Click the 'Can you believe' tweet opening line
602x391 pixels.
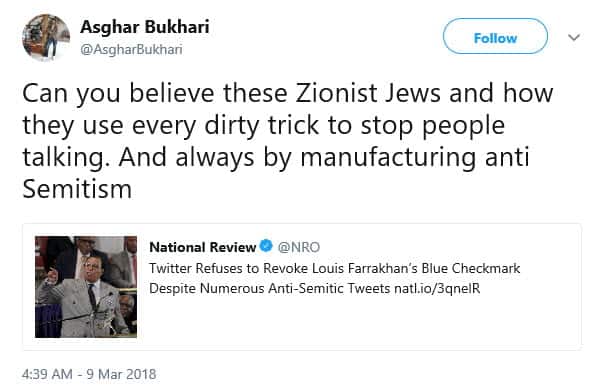pos(288,93)
